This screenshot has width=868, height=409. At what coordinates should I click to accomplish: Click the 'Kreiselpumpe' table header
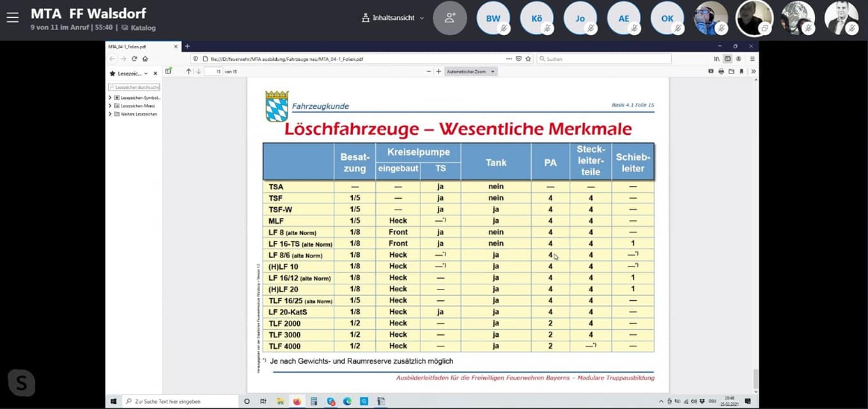click(x=419, y=152)
